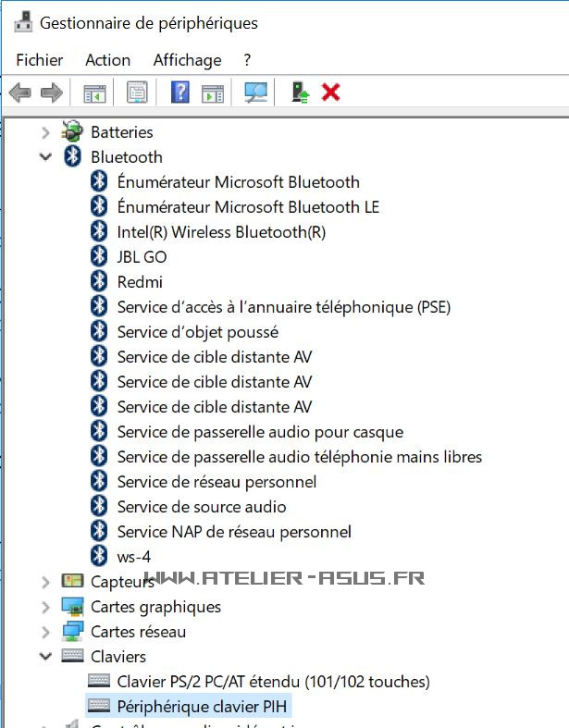Collapse the Claviers category
569x728 pixels.
click(45, 657)
